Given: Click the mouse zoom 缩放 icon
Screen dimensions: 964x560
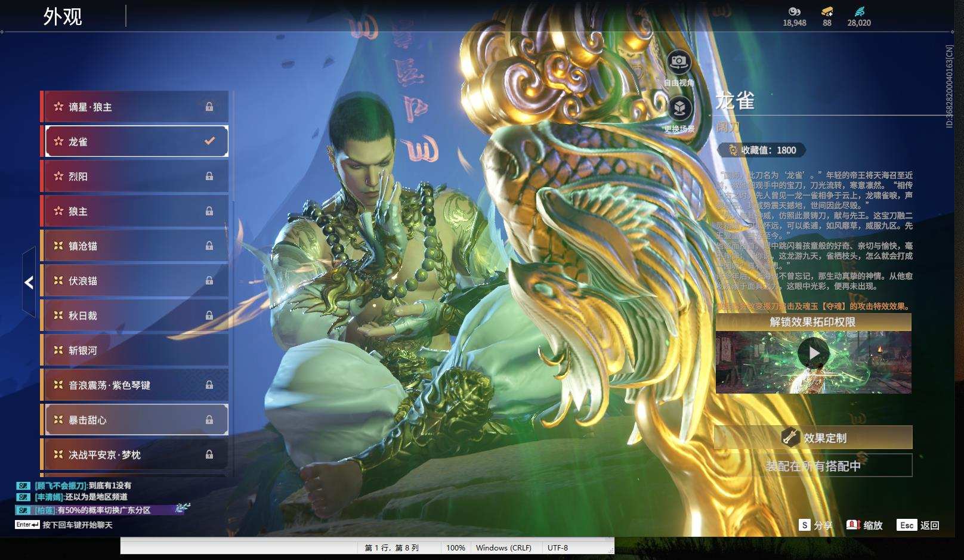Looking at the screenshot, I should click(x=853, y=525).
